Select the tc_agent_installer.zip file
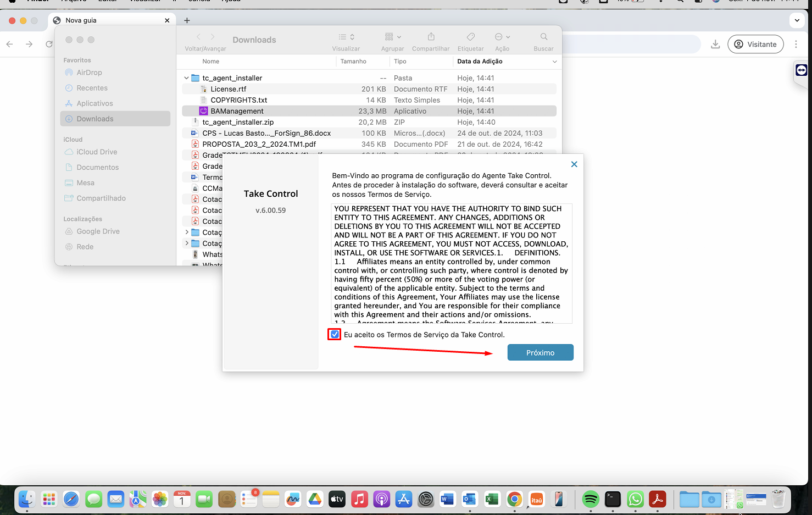This screenshot has height=515, width=812. [x=369, y=122]
